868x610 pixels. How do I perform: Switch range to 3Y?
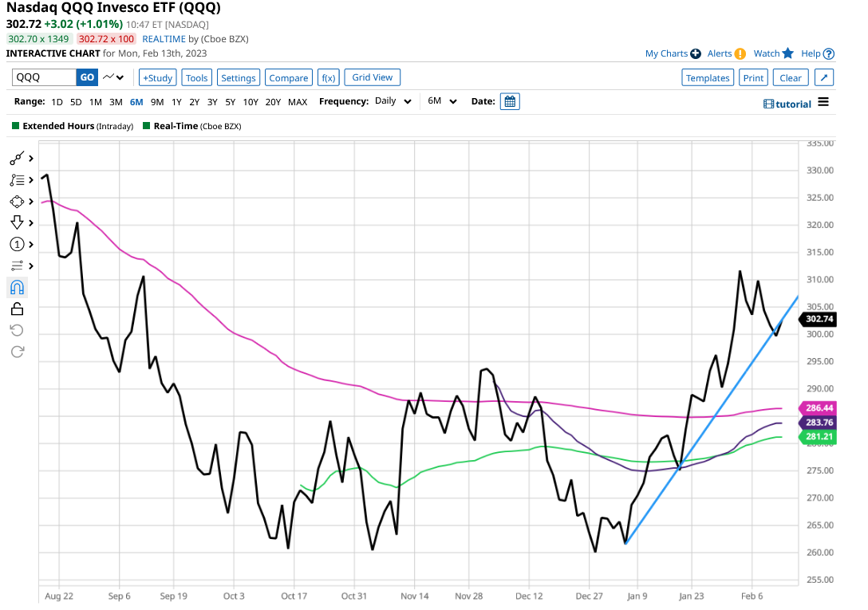pyautogui.click(x=212, y=102)
